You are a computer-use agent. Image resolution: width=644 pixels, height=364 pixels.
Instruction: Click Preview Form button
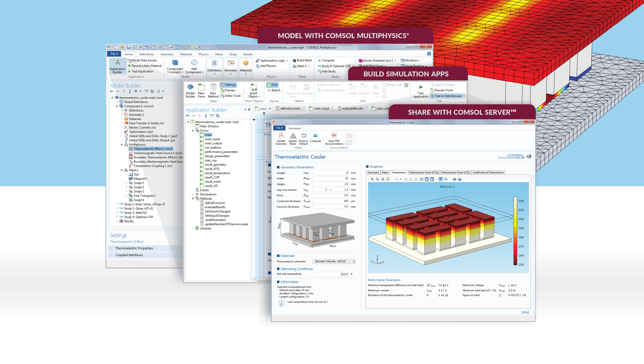(x=442, y=90)
